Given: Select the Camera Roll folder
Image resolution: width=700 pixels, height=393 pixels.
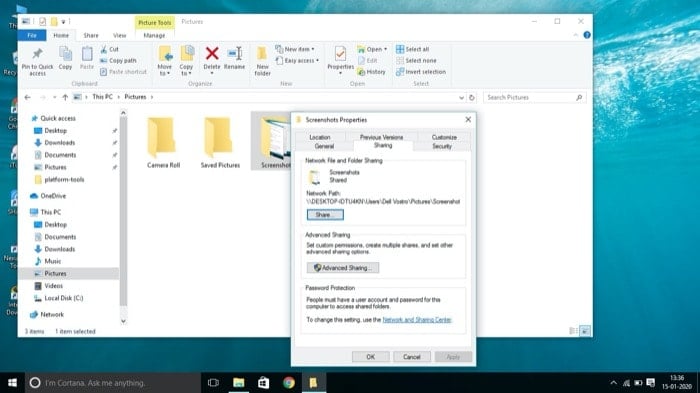Looking at the screenshot, I should 163,143.
